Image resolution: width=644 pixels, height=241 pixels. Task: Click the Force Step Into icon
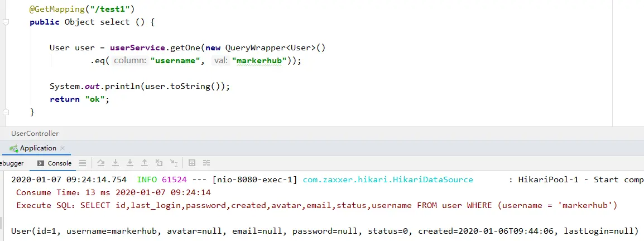(130, 163)
